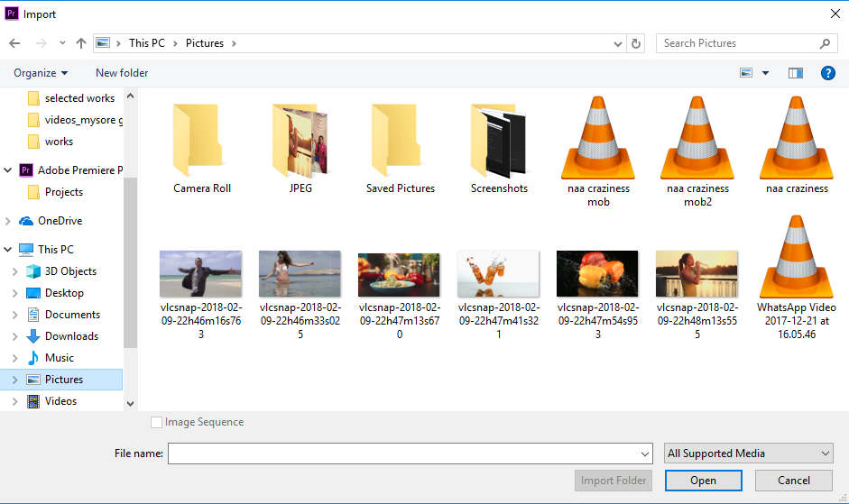Click the sidebar scroll up arrow
The height and width of the screenshot is (504, 849).
pyautogui.click(x=130, y=96)
